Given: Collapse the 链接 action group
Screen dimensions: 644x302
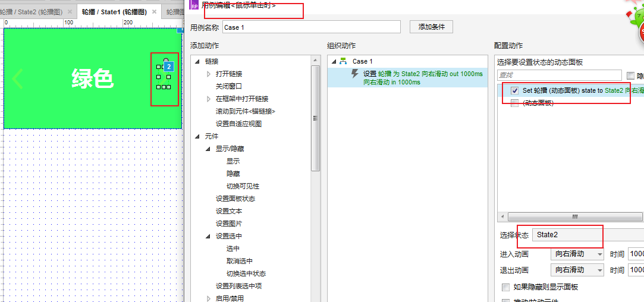Looking at the screenshot, I should coord(198,61).
